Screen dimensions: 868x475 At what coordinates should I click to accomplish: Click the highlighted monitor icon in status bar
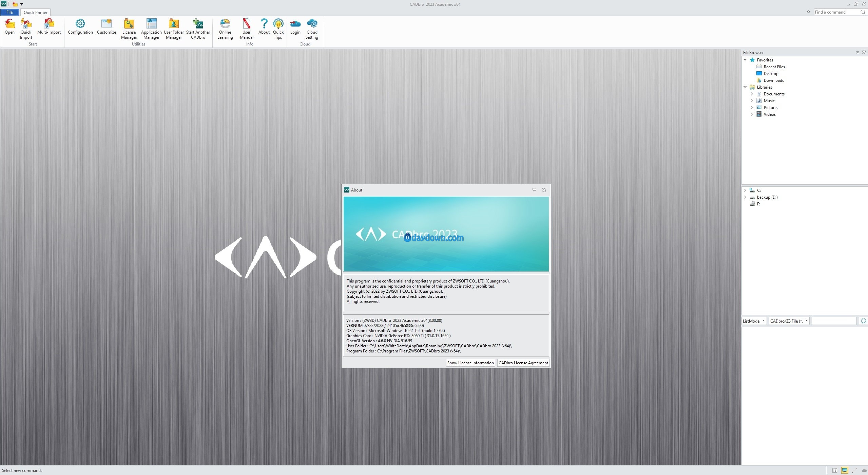(x=845, y=470)
